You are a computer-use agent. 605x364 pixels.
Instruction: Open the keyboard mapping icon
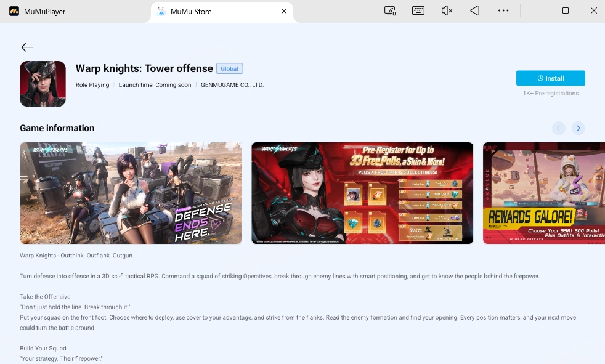point(418,11)
